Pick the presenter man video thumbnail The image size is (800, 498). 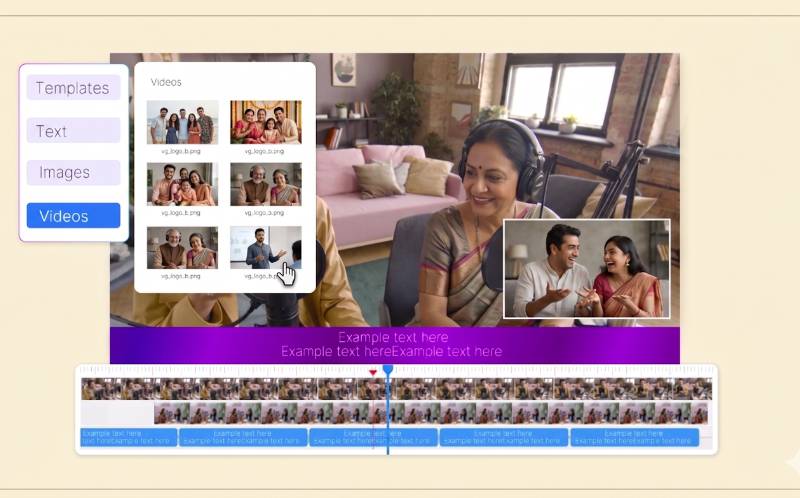click(x=266, y=247)
